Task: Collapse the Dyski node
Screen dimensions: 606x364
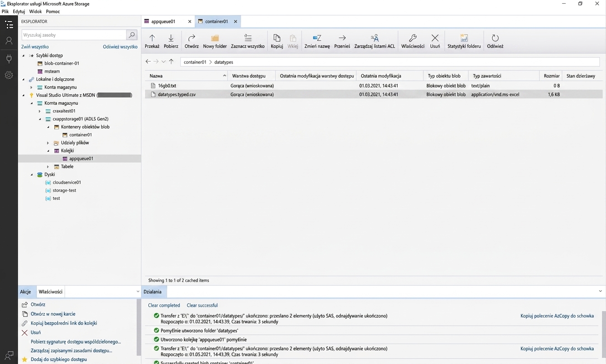Action: coord(32,174)
